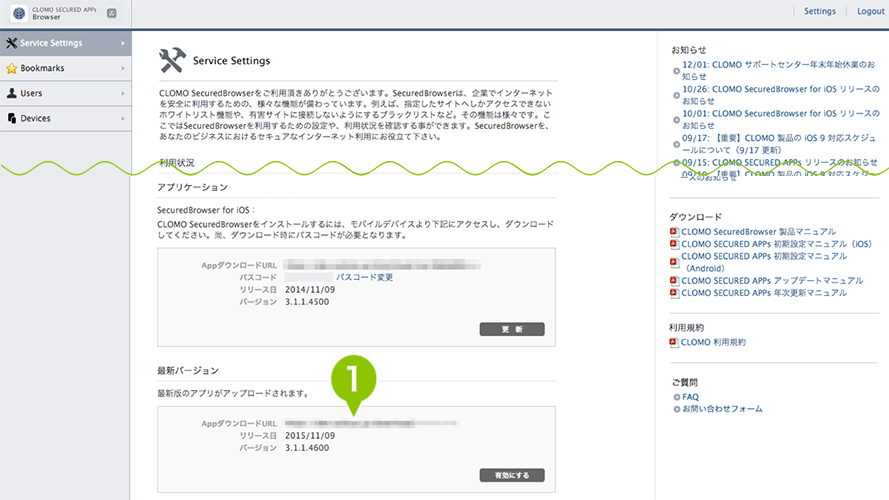This screenshot has width=889, height=500.
Task: Click the CLOMO SECURED APPs Browser title text
Action: pyautogui.click(x=64, y=13)
